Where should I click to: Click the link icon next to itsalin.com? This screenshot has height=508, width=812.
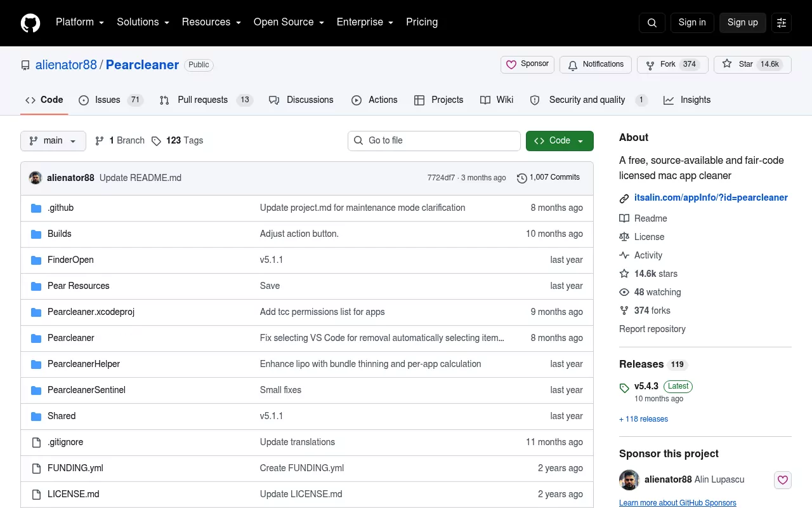coord(624,198)
